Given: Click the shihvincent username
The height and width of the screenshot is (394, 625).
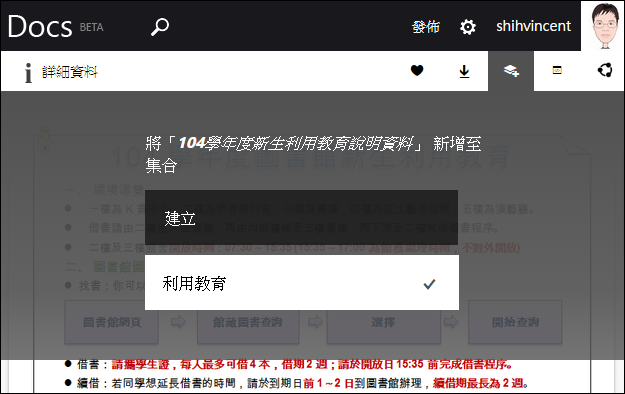Looking at the screenshot, I should coord(533,26).
